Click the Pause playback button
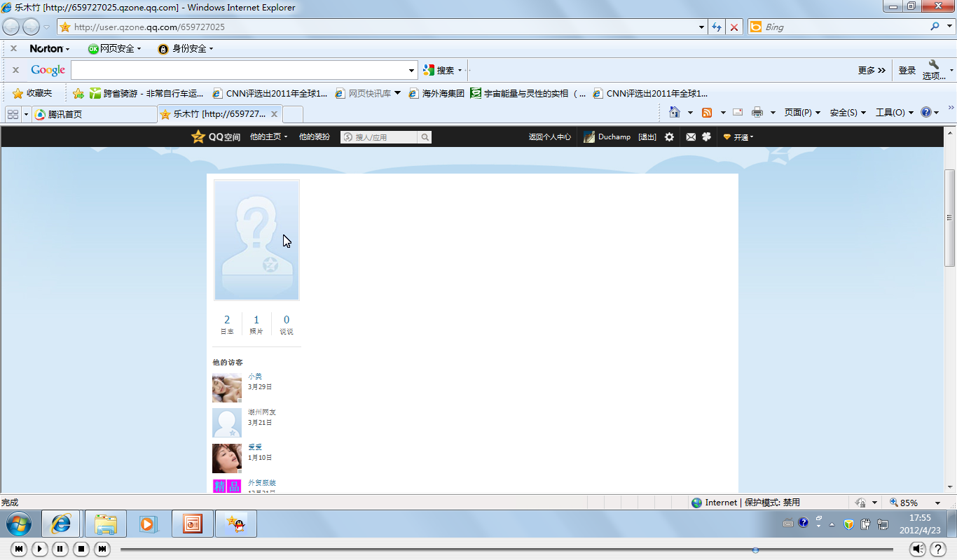Screen dimensions: 957x560 60,549
